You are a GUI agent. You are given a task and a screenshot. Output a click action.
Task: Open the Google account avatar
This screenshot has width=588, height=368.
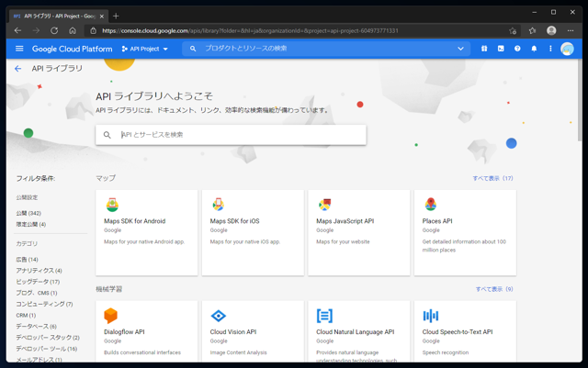(x=567, y=49)
